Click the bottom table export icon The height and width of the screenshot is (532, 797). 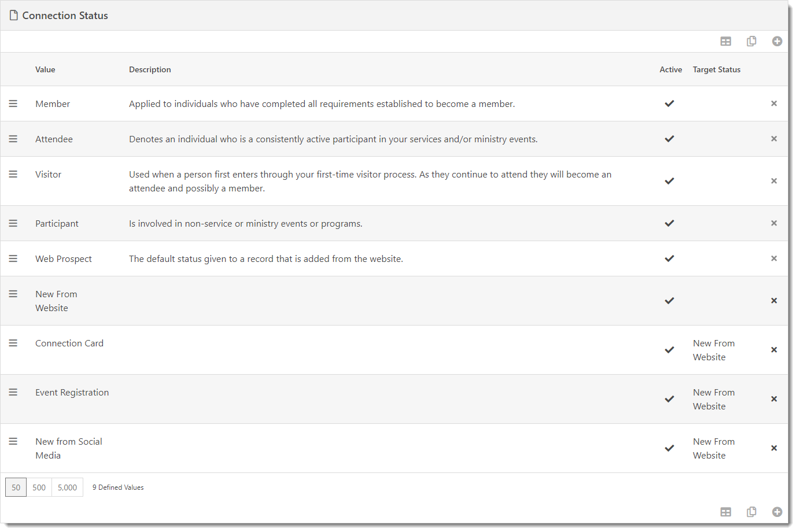click(x=726, y=512)
